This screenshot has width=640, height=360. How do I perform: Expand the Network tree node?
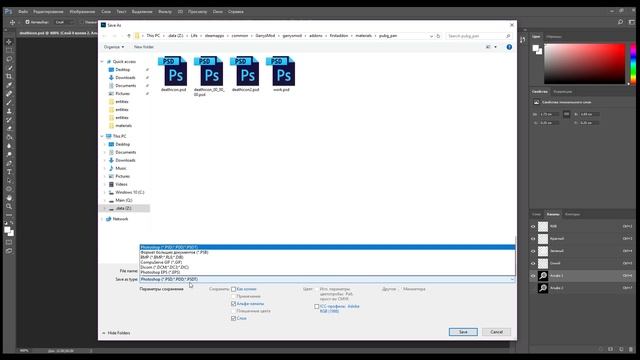(x=102, y=219)
